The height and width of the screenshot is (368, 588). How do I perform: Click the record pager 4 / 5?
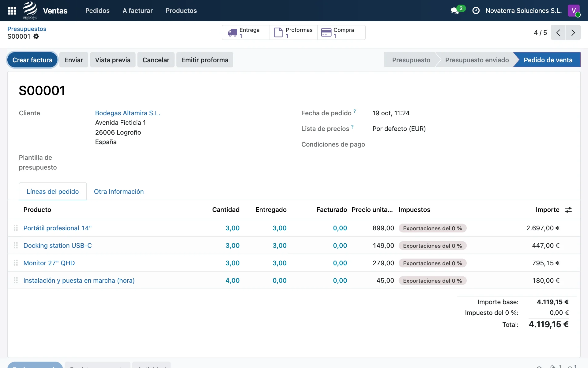[x=540, y=33]
